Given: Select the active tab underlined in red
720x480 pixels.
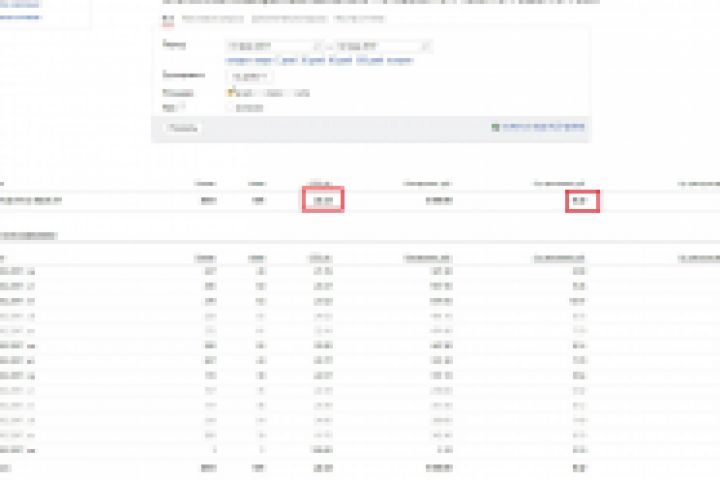Looking at the screenshot, I should [168, 19].
